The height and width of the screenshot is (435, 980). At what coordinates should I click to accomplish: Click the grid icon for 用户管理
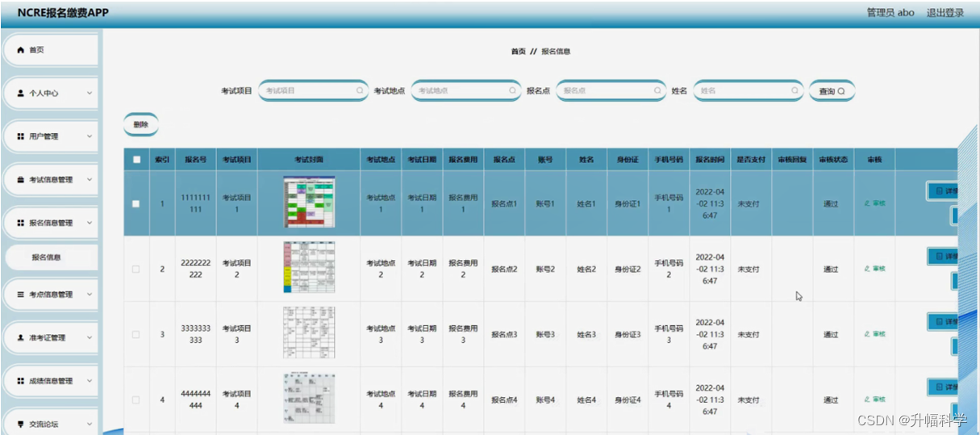tap(21, 137)
